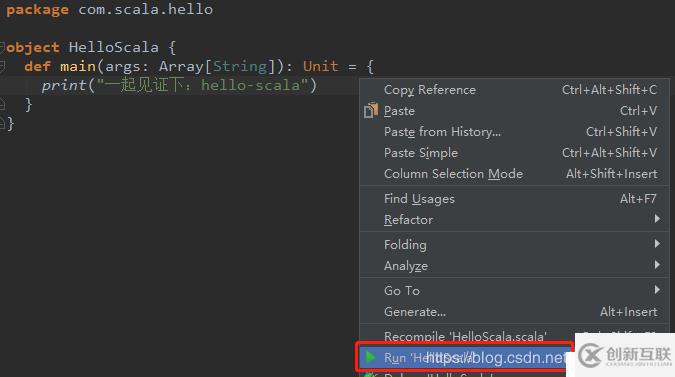The image size is (675, 377).
Task: Click the Alt+Insert shortcut text
Action: coord(629,312)
